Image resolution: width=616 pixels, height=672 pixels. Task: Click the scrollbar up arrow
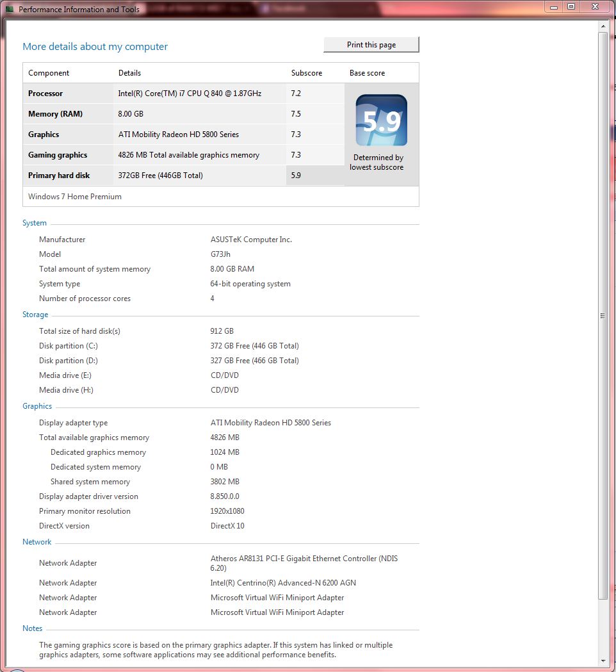click(603, 26)
